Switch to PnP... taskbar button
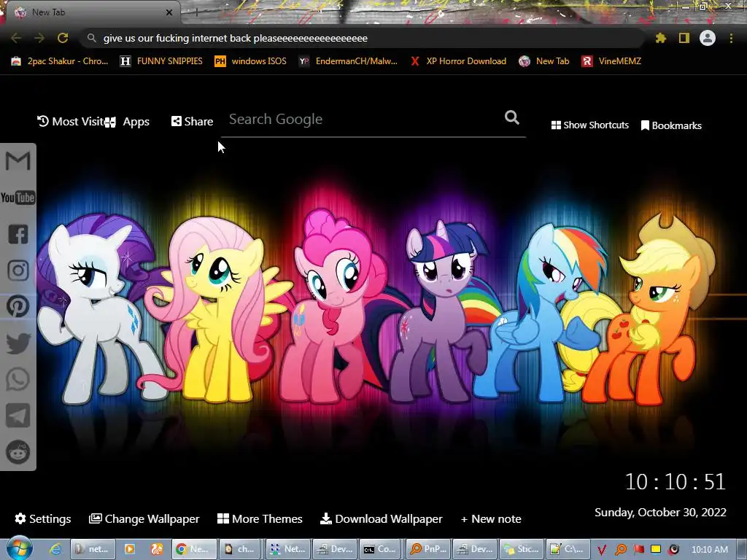 [429, 549]
